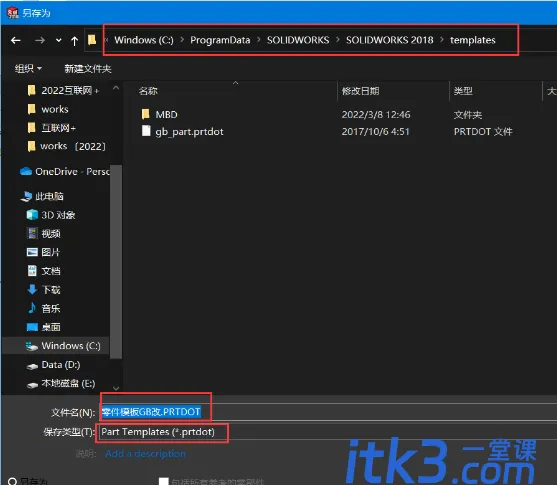557x485 pixels.
Task: Sort by 修改日期 column header
Action: (360, 91)
